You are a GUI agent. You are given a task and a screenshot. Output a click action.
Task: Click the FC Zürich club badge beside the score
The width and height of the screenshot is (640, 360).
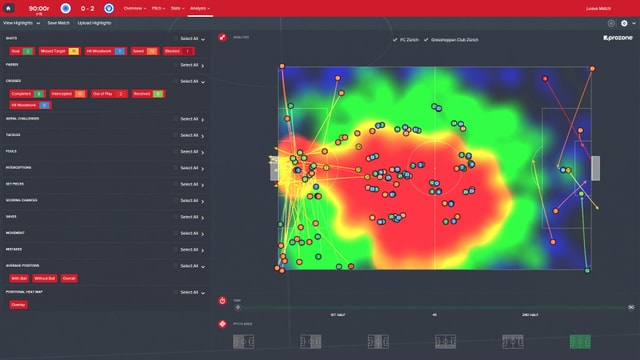pos(65,8)
